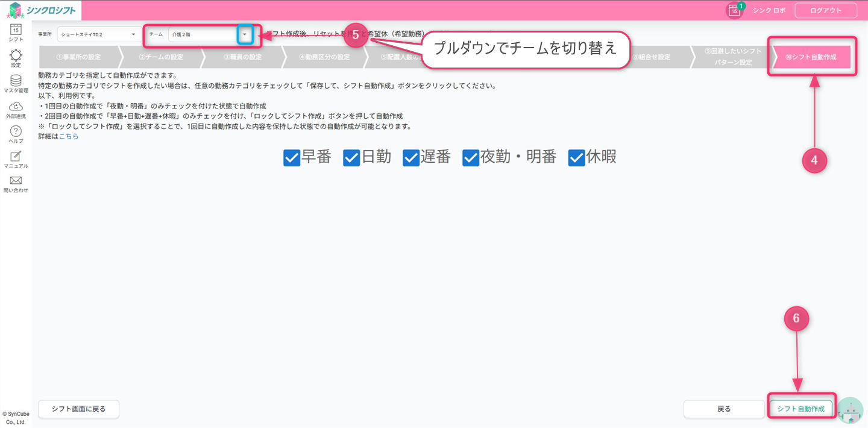Viewport: 868px width, 428px height.
Task: Toggle the 休暇 checkbox
Action: point(577,157)
